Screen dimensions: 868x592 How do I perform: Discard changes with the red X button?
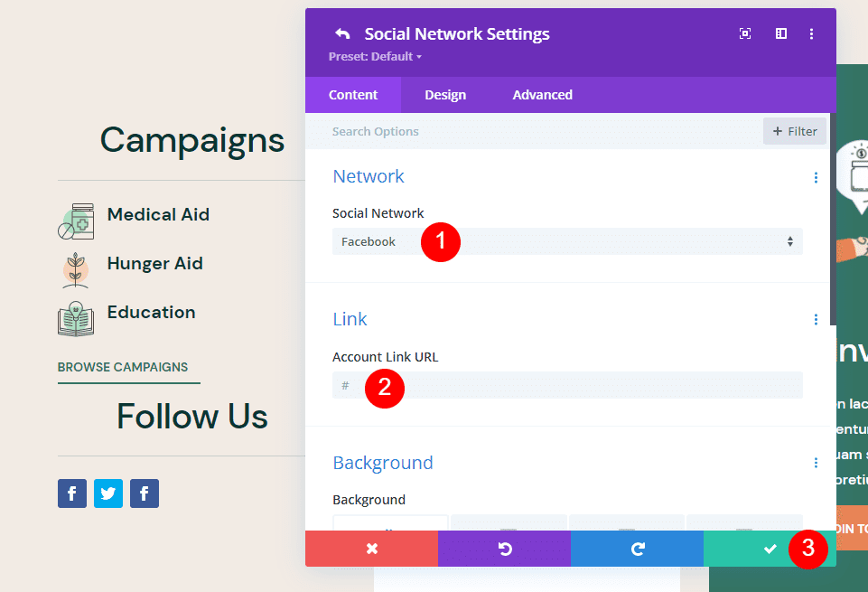point(371,549)
